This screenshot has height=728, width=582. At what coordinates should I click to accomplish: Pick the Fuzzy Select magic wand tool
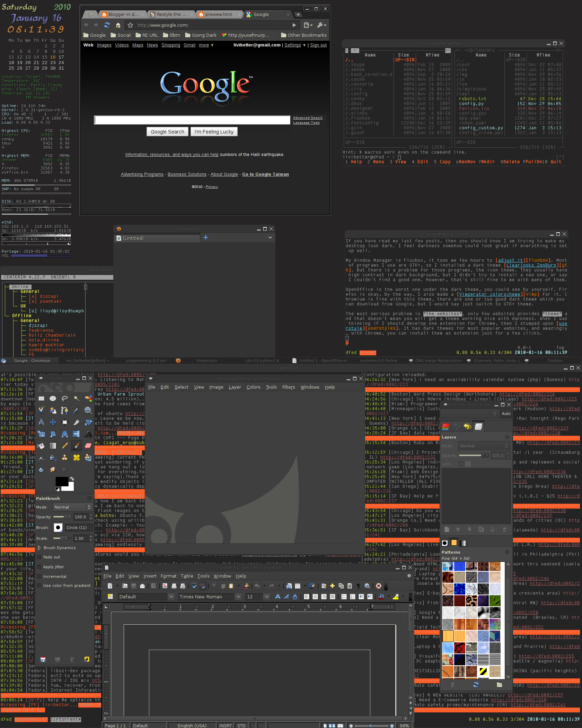pyautogui.click(x=77, y=399)
